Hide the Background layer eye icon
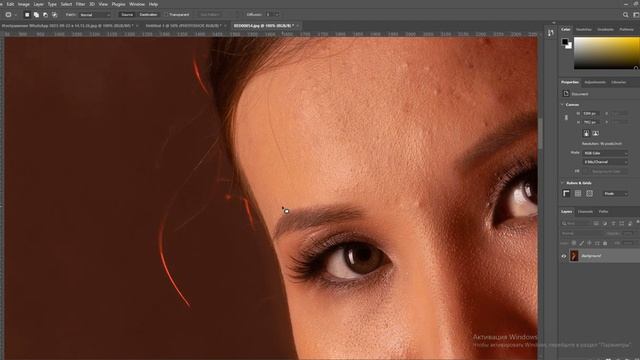 [564, 256]
